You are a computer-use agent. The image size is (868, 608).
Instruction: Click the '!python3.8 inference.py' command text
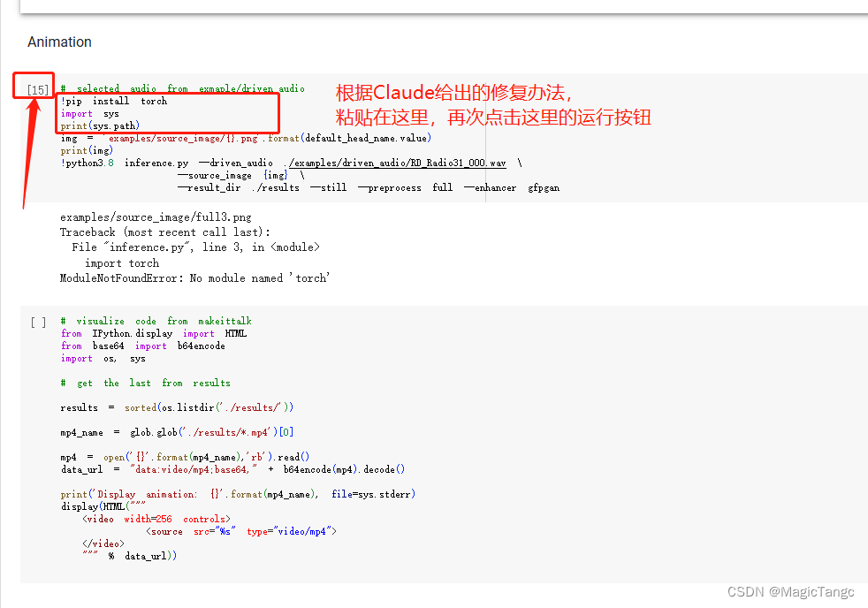[125, 163]
